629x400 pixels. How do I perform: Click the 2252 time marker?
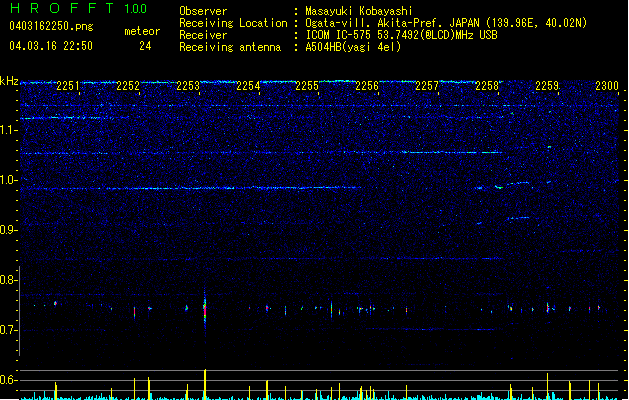(x=128, y=86)
